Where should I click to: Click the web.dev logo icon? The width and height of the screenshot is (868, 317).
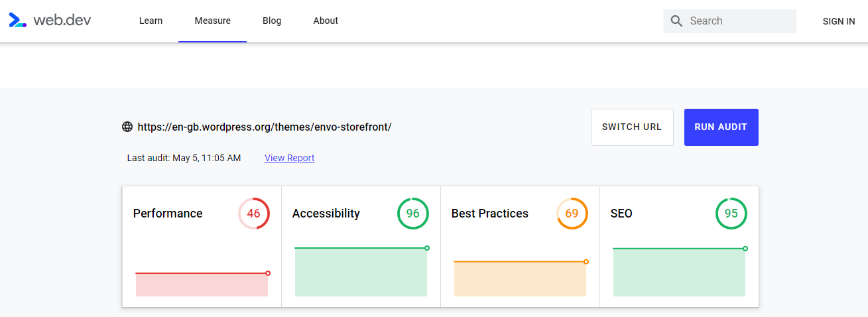[18, 21]
